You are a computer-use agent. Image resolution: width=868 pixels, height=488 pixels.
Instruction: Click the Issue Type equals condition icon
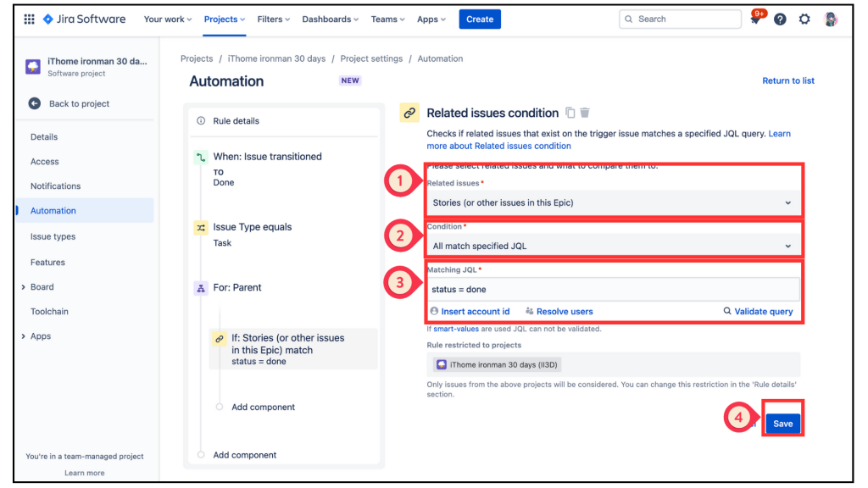(201, 227)
